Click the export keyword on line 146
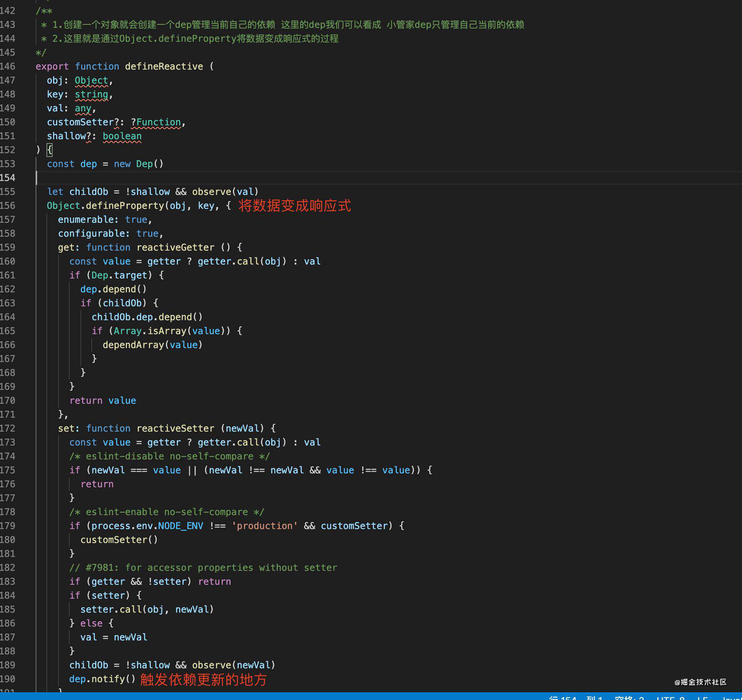The image size is (742, 700). pos(52,67)
